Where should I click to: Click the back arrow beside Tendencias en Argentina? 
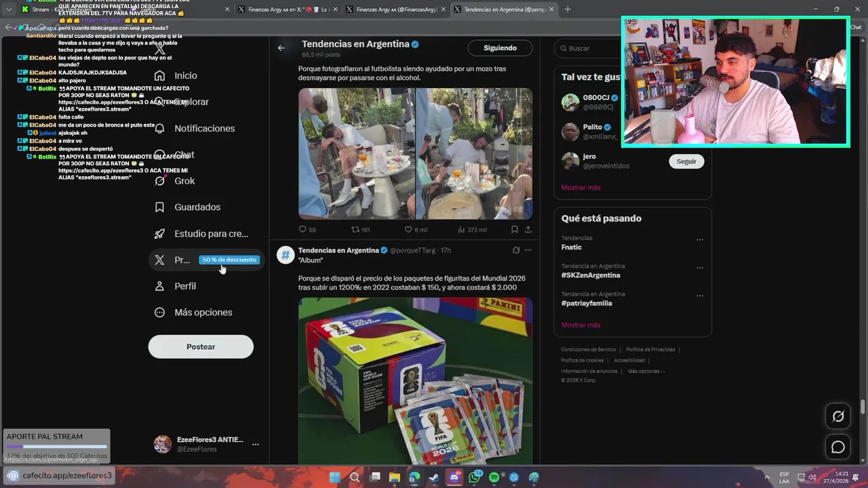(281, 48)
